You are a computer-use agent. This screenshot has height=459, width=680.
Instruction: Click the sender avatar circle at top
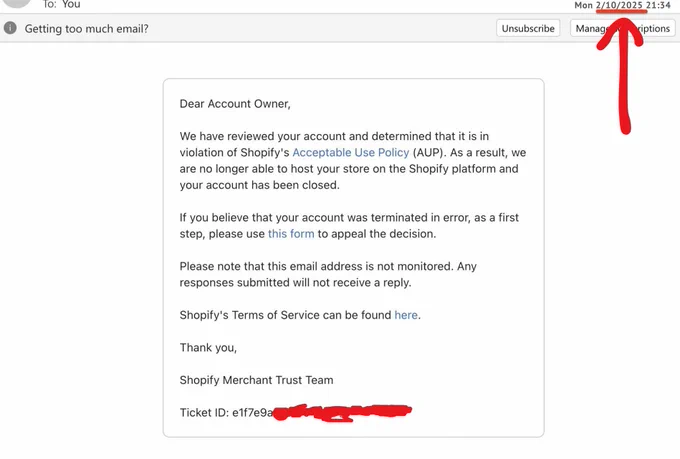(16, 3)
